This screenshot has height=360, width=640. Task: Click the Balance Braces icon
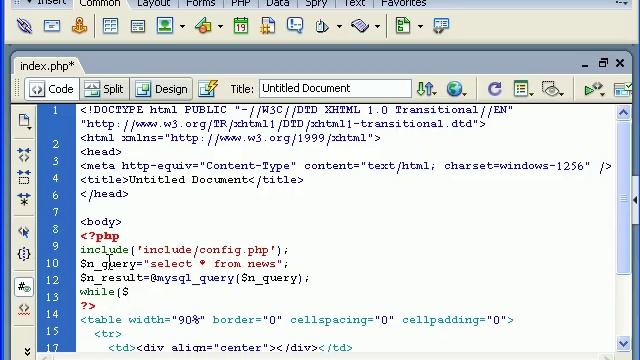24,254
